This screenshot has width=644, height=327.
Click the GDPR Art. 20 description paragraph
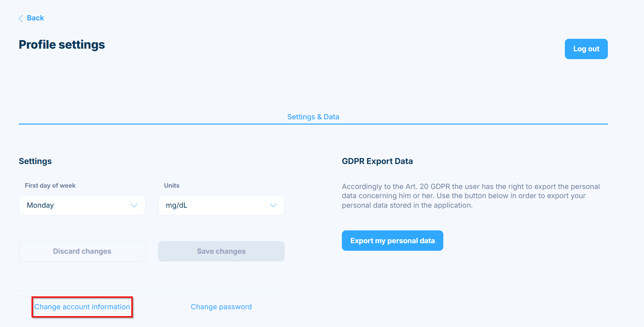coord(471,196)
